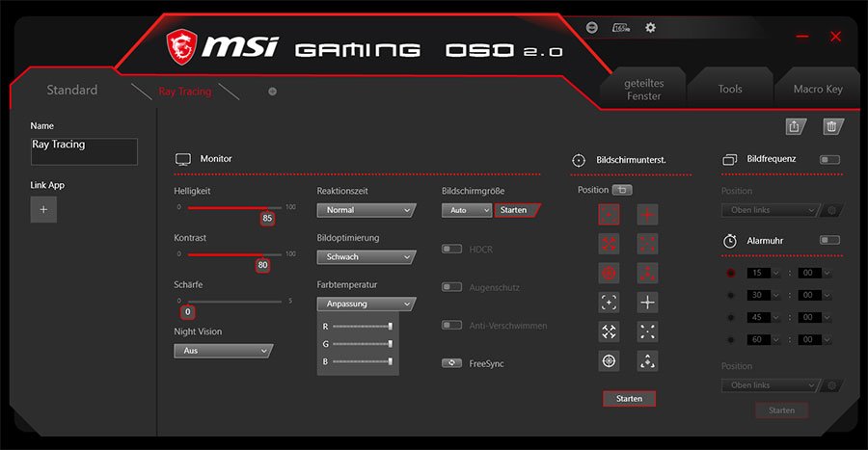
Task: Select the 45 minute alarm radio button
Action: click(x=731, y=317)
